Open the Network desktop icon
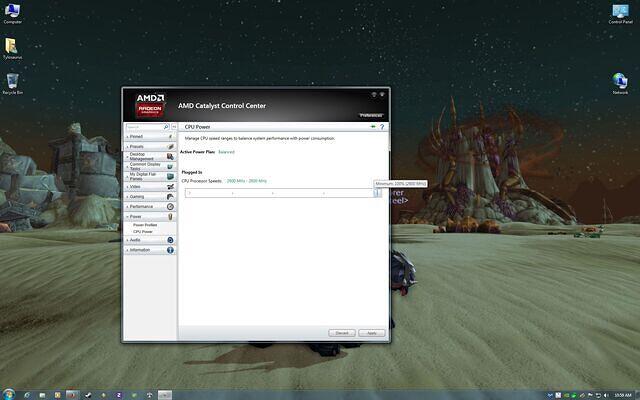Image resolution: width=640 pixels, height=400 pixels. tap(620, 84)
